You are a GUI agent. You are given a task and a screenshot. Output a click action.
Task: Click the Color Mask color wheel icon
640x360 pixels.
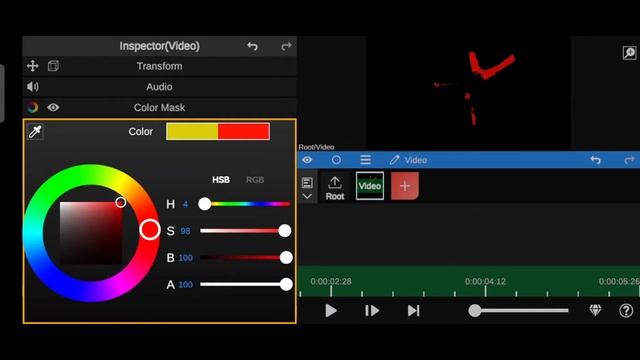coord(33,107)
